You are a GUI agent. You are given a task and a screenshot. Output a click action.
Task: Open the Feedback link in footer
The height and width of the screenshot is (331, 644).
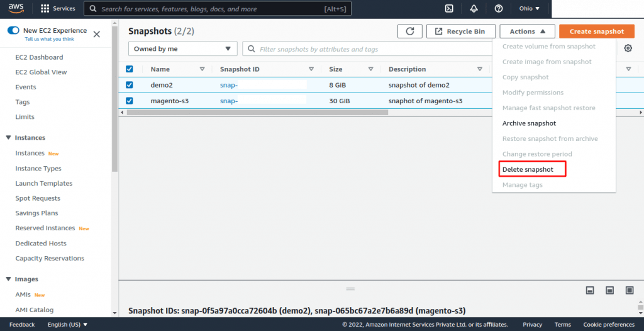pos(22,325)
